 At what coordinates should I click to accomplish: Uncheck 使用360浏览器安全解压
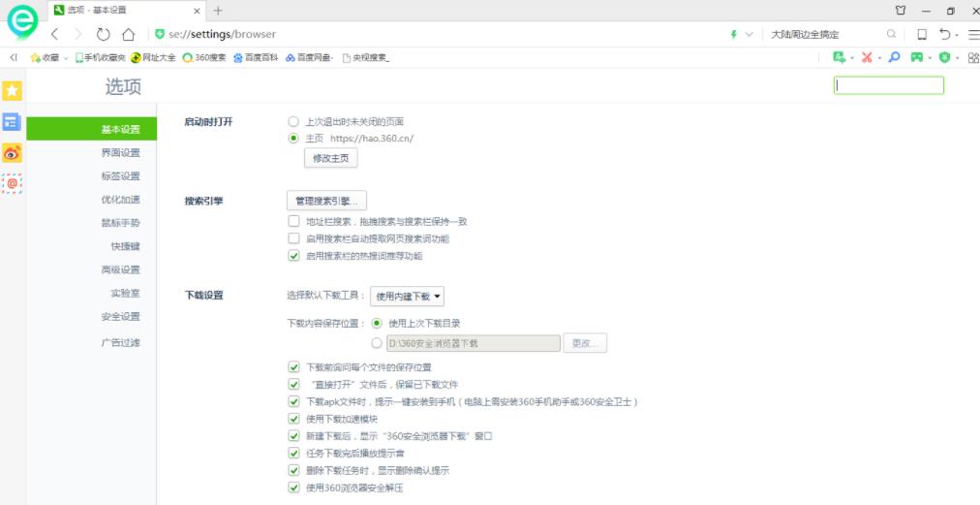(293, 488)
